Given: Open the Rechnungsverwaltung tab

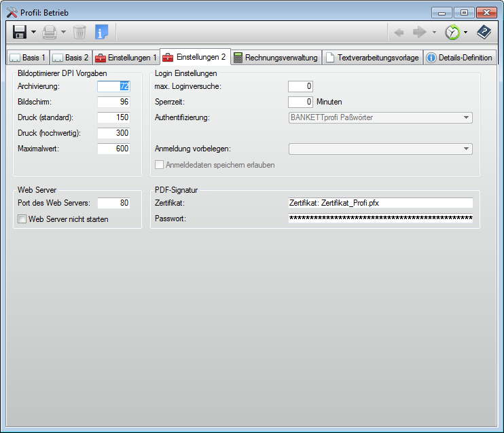Looking at the screenshot, I should pyautogui.click(x=275, y=58).
